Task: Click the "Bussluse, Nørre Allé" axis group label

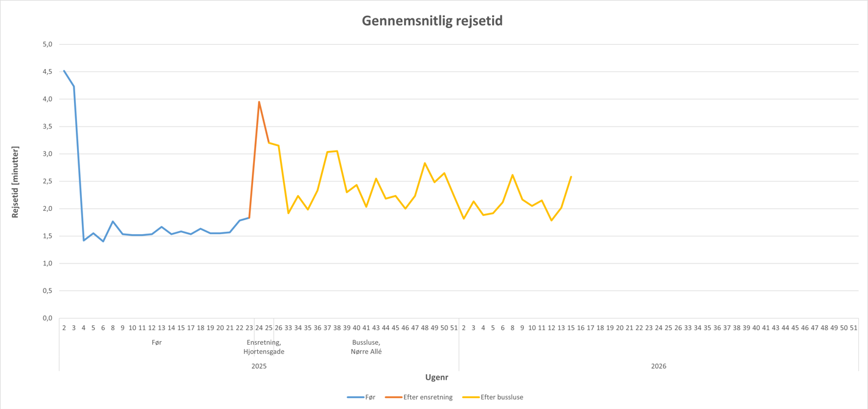Action: [x=366, y=347]
